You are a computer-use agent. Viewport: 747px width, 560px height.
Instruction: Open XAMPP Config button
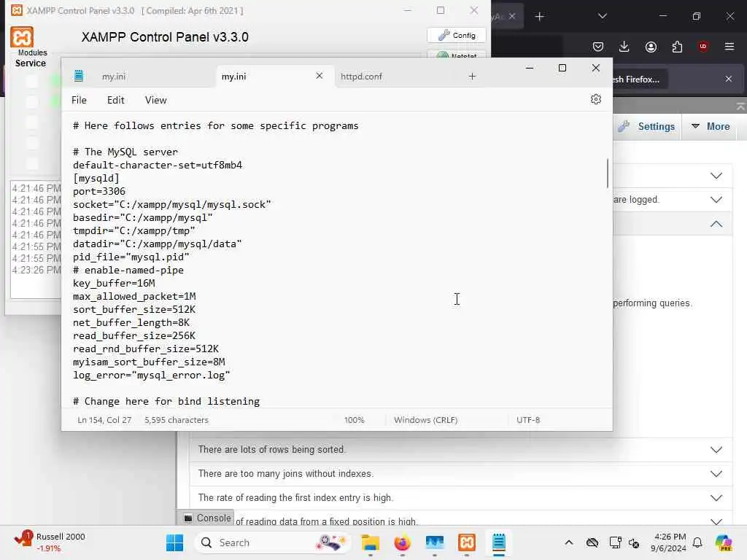click(x=457, y=35)
